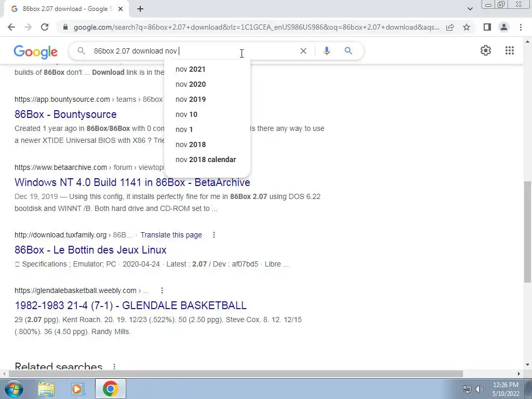Launch Windows Media Player from taskbar
Viewport: 532px width, 399px height.
[x=77, y=389]
